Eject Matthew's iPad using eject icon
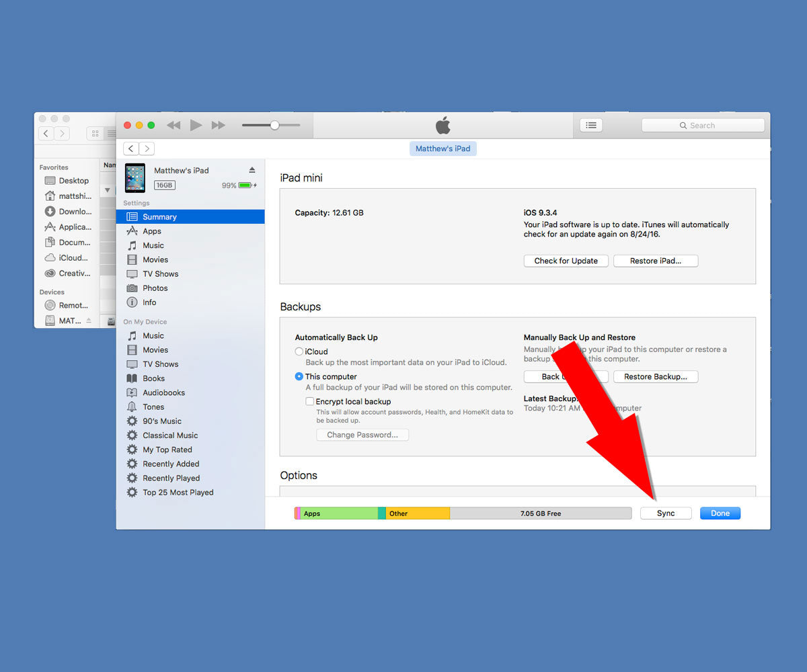This screenshot has width=807, height=672. pyautogui.click(x=252, y=170)
